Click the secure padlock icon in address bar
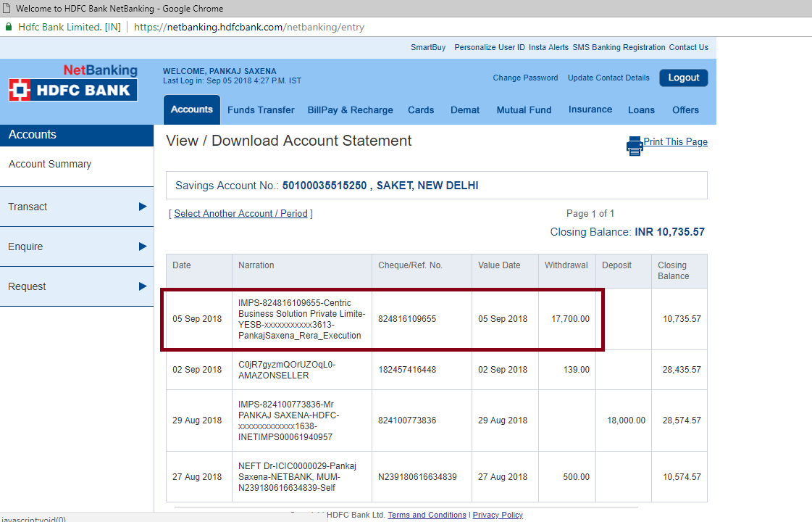 [x=9, y=27]
